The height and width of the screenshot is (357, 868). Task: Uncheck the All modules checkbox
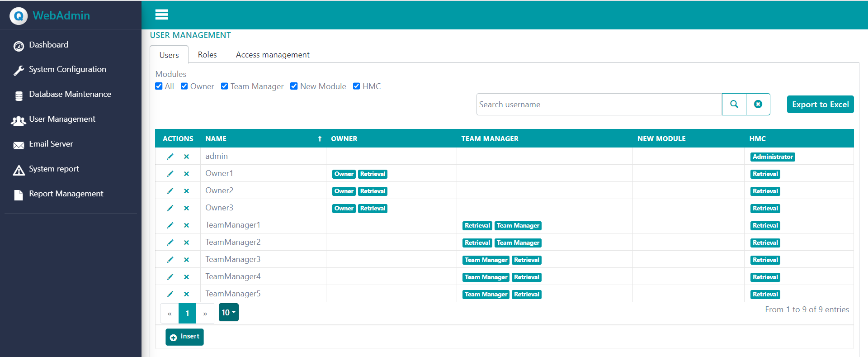tap(159, 86)
